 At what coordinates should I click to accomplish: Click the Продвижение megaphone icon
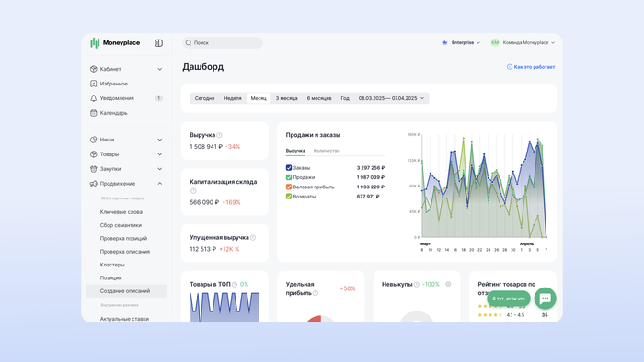coord(93,184)
